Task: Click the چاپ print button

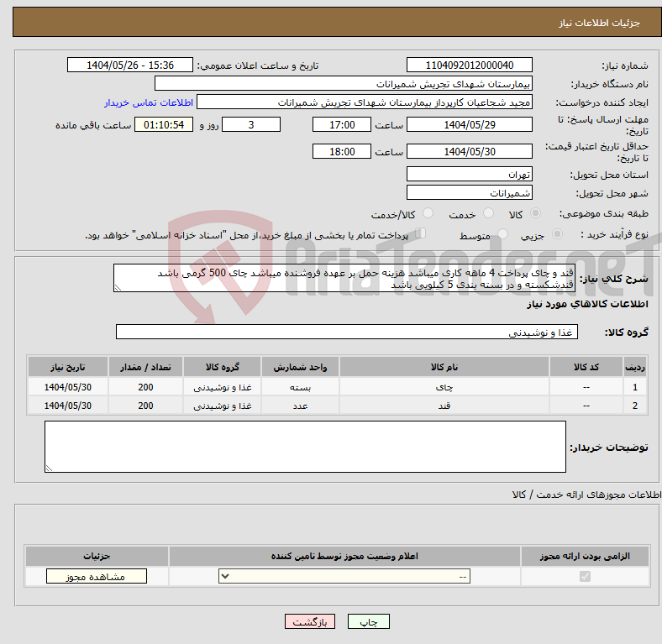Action: pos(369,621)
